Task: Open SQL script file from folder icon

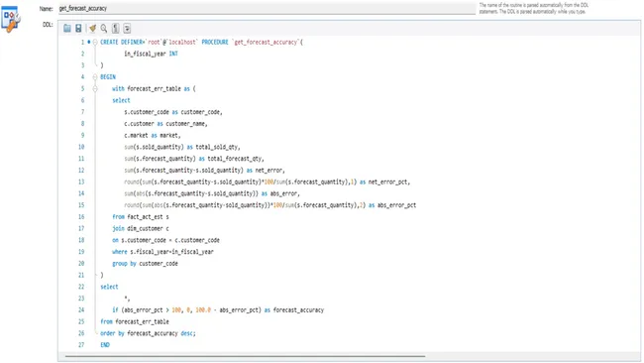Action: (67, 29)
